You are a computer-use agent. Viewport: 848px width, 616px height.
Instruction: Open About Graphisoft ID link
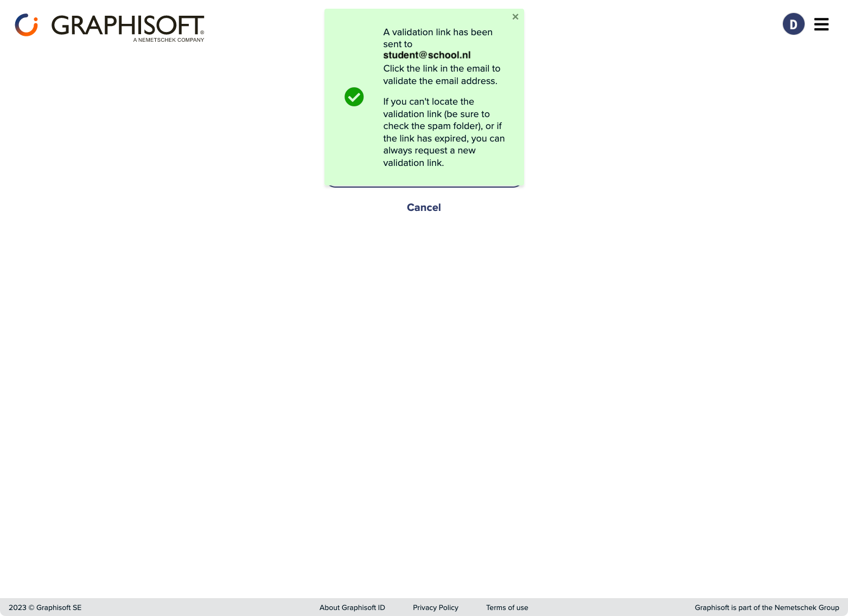pyautogui.click(x=352, y=607)
